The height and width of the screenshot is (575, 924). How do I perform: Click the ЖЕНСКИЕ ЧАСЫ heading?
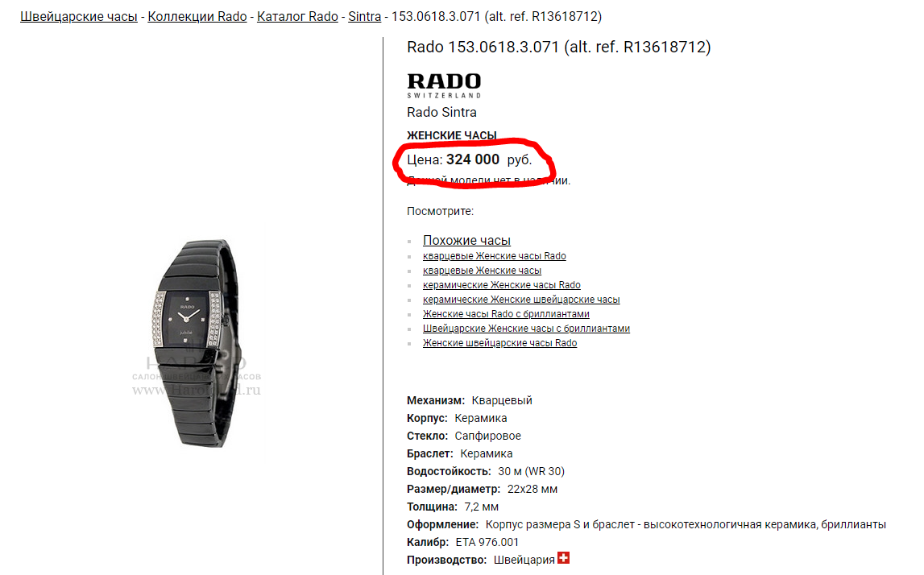(x=451, y=135)
